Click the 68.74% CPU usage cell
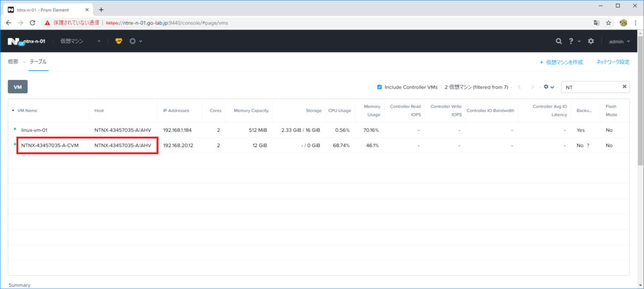 click(341, 145)
